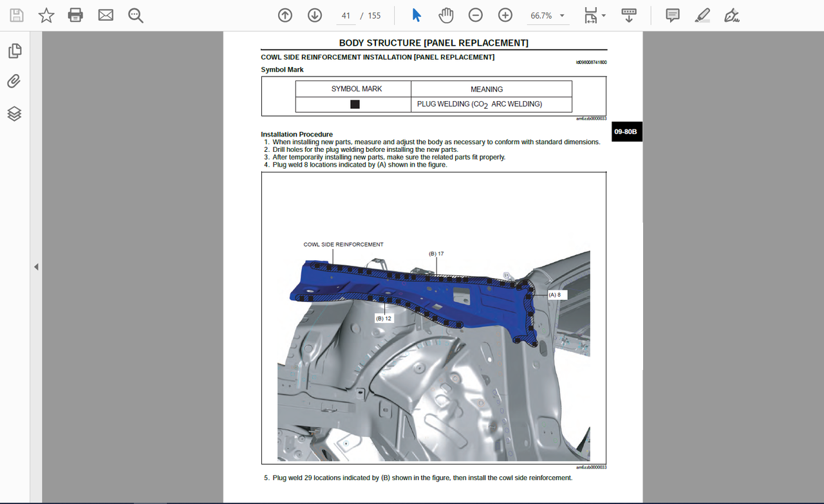Open the page thumbnails panel icon
Screen dimensions: 824x504
click(x=15, y=51)
